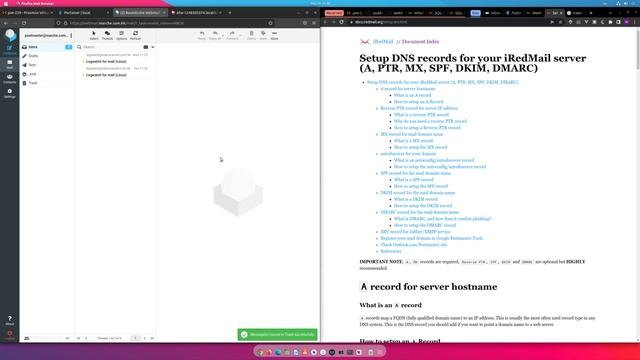Open Settings in Roundcube sidebar

(9, 93)
